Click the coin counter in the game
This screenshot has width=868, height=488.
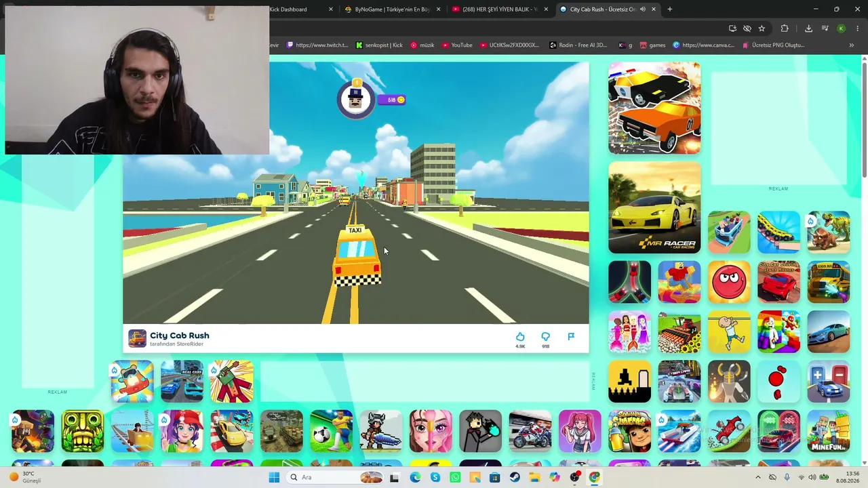point(392,100)
